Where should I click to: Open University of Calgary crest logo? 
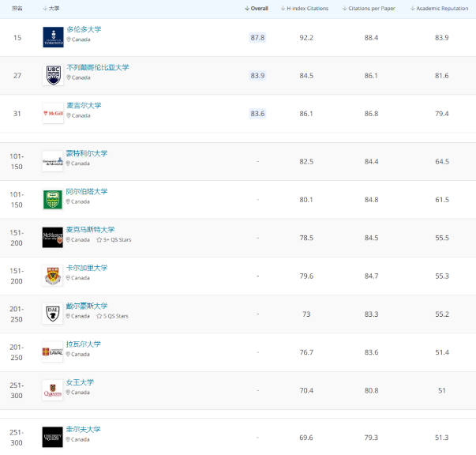click(x=53, y=276)
